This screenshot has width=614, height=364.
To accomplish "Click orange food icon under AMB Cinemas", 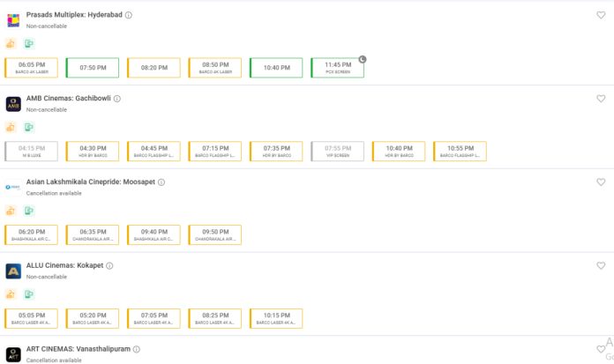I will 11,127.
